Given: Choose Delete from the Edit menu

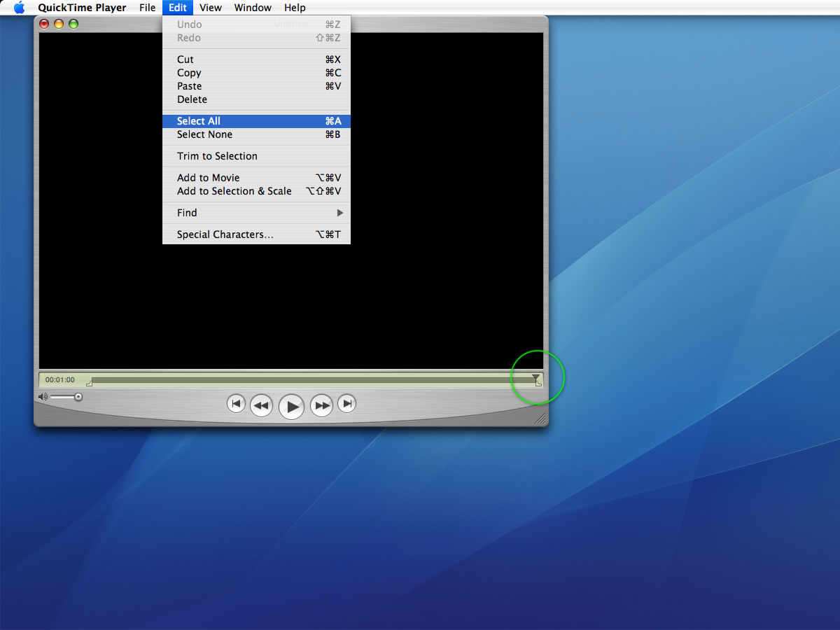Looking at the screenshot, I should [256, 99].
